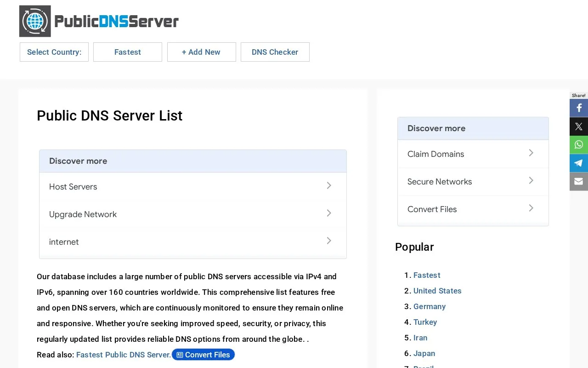Share page on Facebook
Image resolution: width=588 pixels, height=368 pixels.
[579, 108]
